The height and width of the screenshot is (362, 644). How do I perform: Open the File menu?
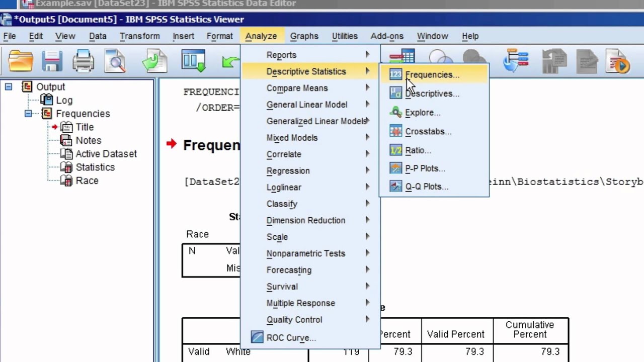click(10, 36)
